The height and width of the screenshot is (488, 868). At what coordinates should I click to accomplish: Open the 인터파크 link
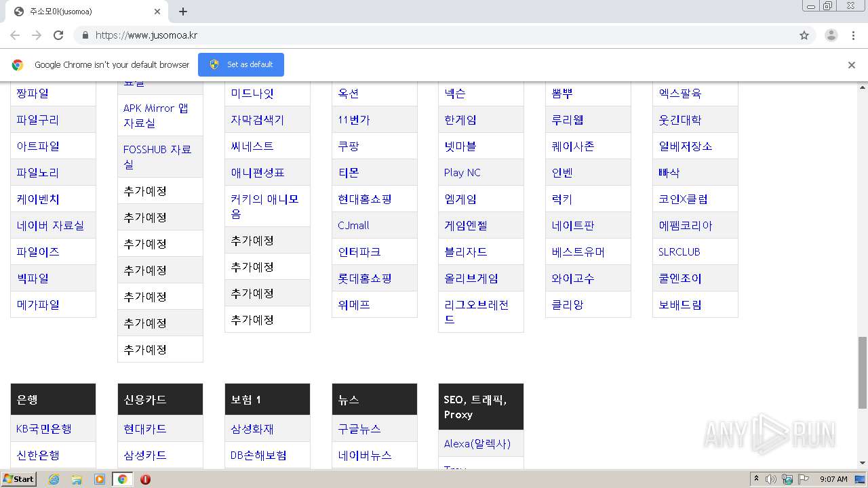click(359, 252)
